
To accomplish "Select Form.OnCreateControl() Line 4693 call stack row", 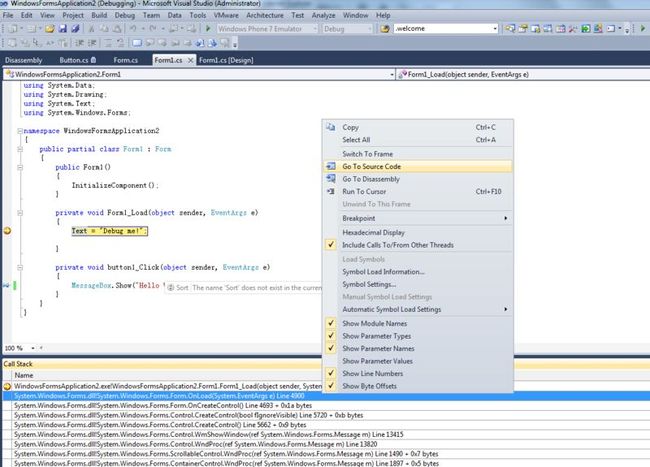I will click(x=326, y=406).
